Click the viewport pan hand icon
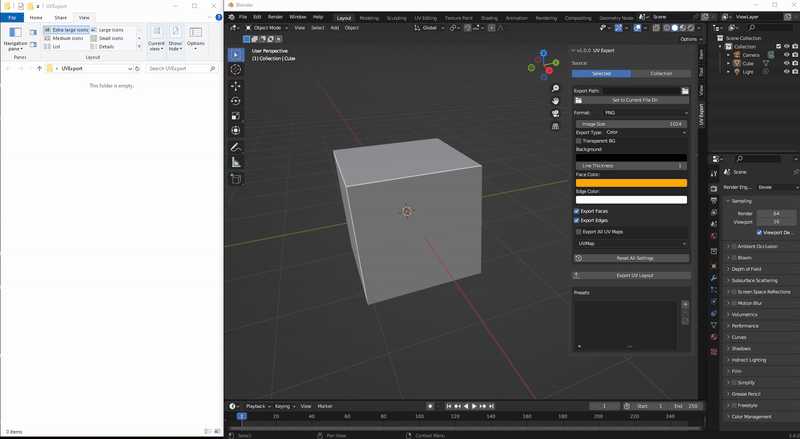 pos(555,101)
